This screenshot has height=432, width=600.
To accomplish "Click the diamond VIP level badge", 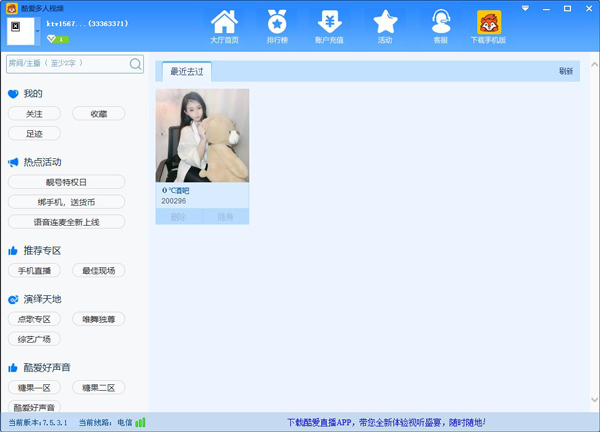I will point(58,39).
